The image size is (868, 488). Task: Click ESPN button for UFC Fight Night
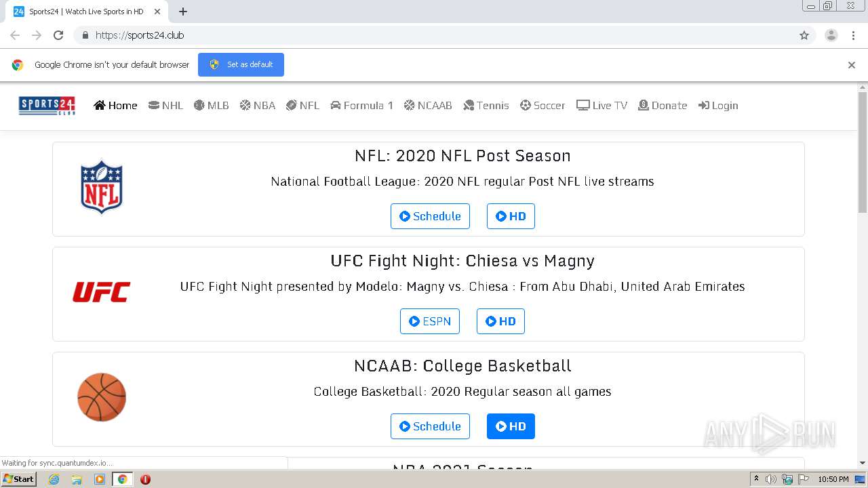pos(430,321)
